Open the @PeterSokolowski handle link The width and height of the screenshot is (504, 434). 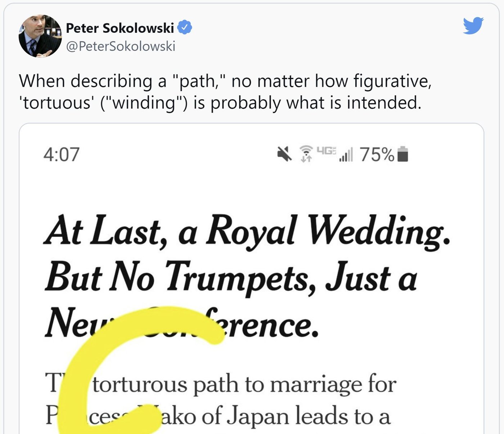pyautogui.click(x=121, y=46)
